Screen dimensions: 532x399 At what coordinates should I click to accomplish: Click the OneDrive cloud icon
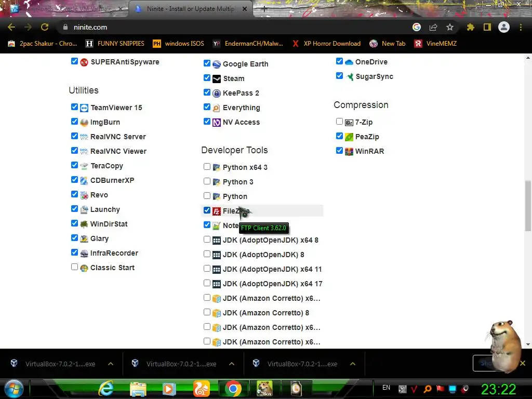pyautogui.click(x=349, y=62)
